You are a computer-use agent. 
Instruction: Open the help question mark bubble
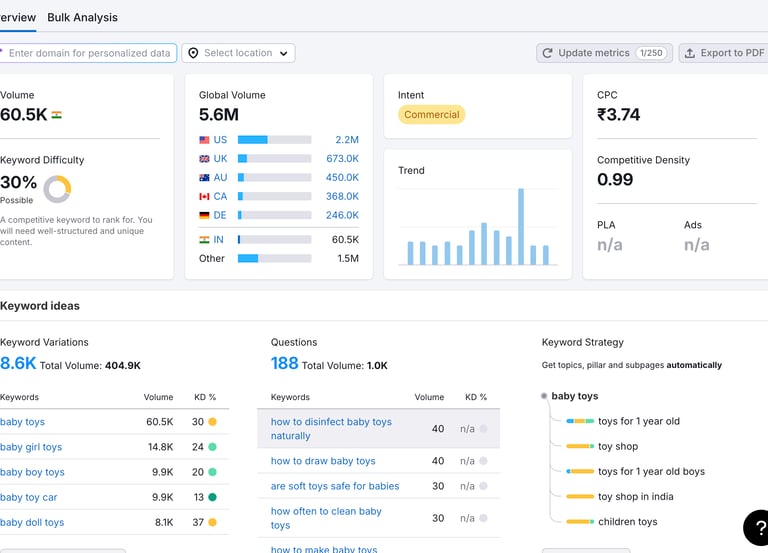pos(757,528)
